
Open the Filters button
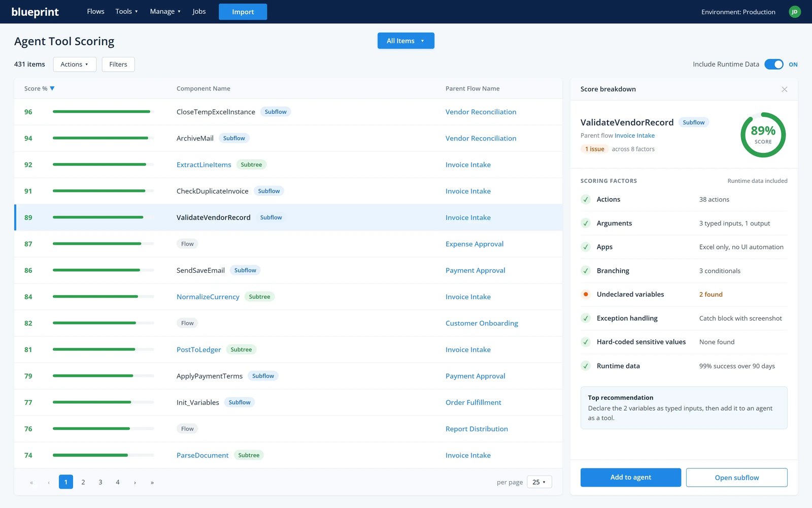point(118,64)
